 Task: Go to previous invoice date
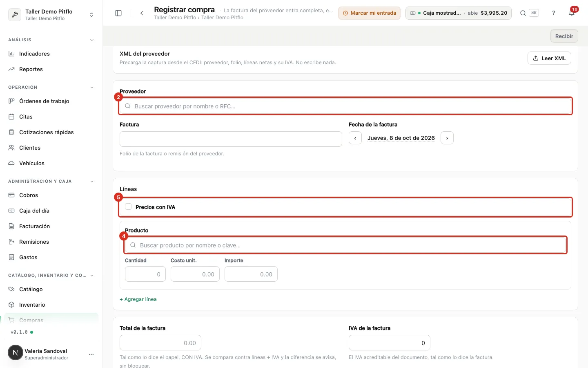click(x=355, y=138)
